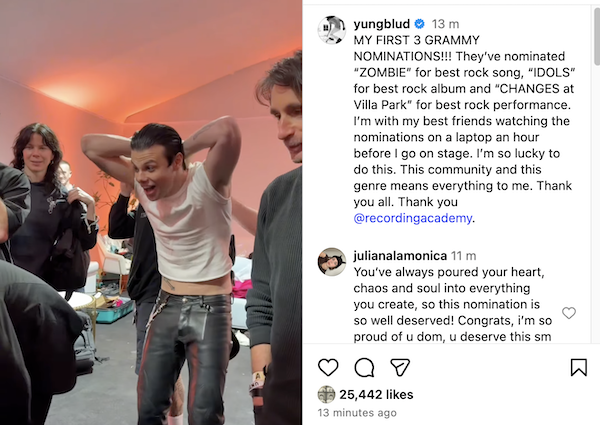Click the comments panel scrollbar thumb
Image resolution: width=600 pixels, height=425 pixels.
pos(597,36)
